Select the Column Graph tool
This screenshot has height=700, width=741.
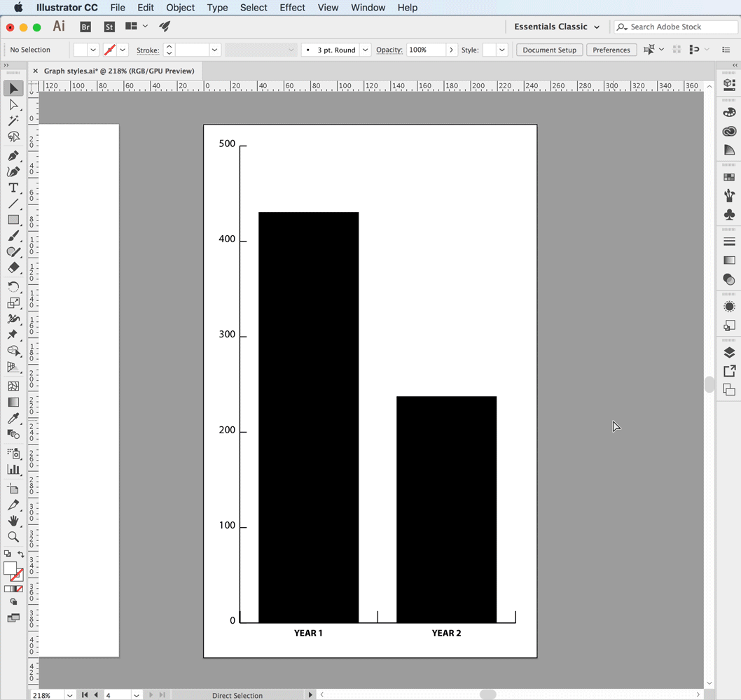(x=13, y=469)
